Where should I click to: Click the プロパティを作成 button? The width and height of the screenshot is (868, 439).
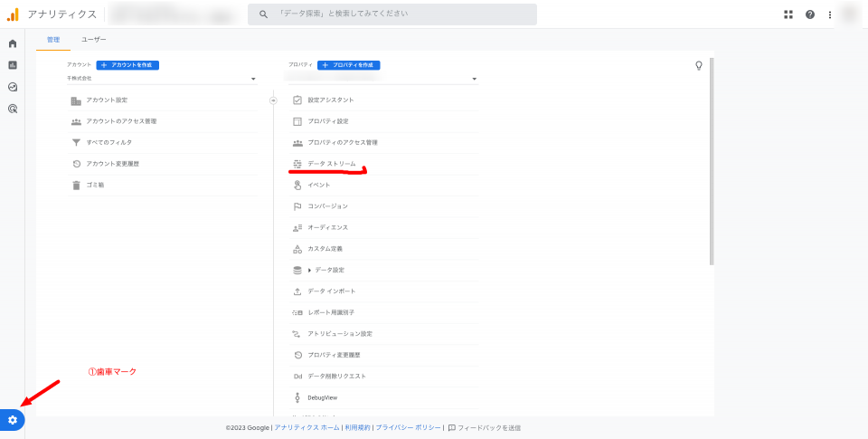(349, 65)
